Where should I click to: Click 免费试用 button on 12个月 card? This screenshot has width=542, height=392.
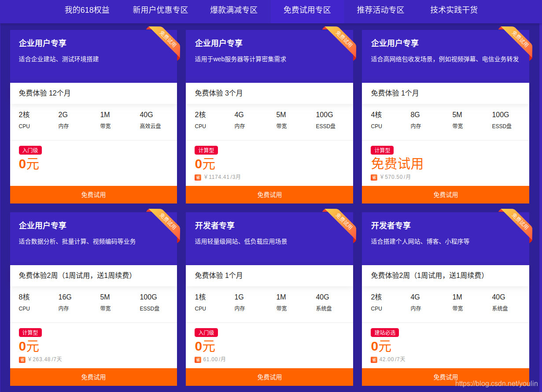(x=93, y=195)
